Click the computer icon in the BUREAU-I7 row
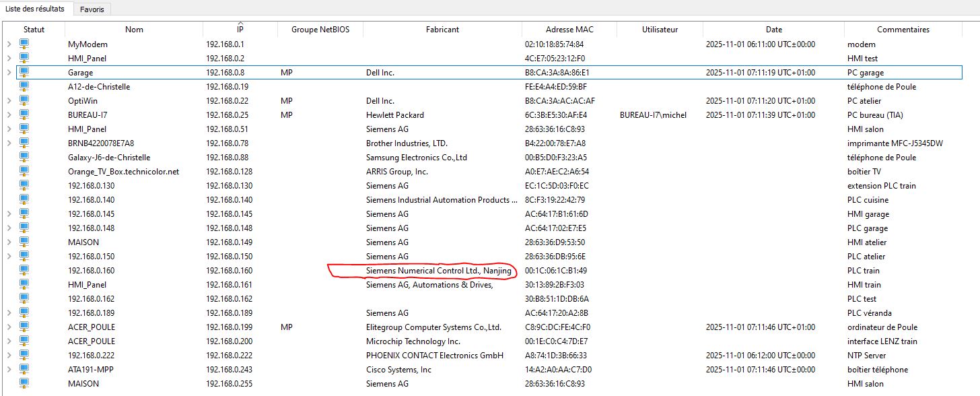Image resolution: width=980 pixels, height=396 pixels. pyautogui.click(x=25, y=115)
